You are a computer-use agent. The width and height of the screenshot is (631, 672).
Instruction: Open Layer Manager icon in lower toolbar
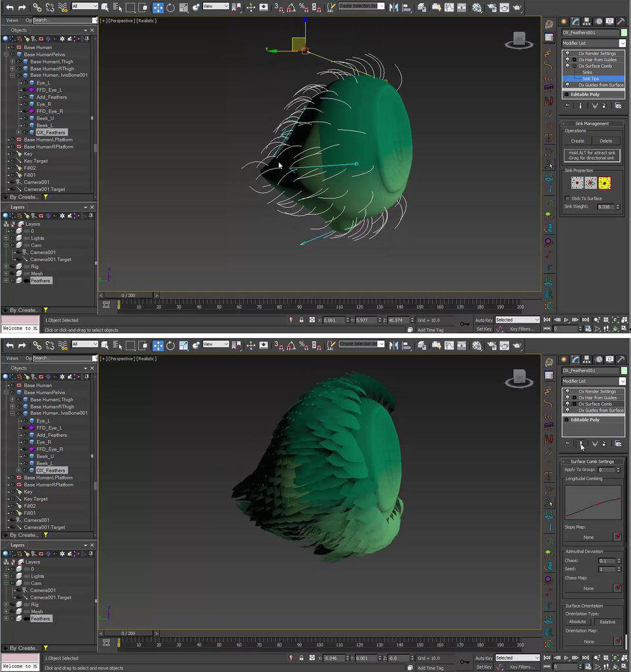click(421, 345)
